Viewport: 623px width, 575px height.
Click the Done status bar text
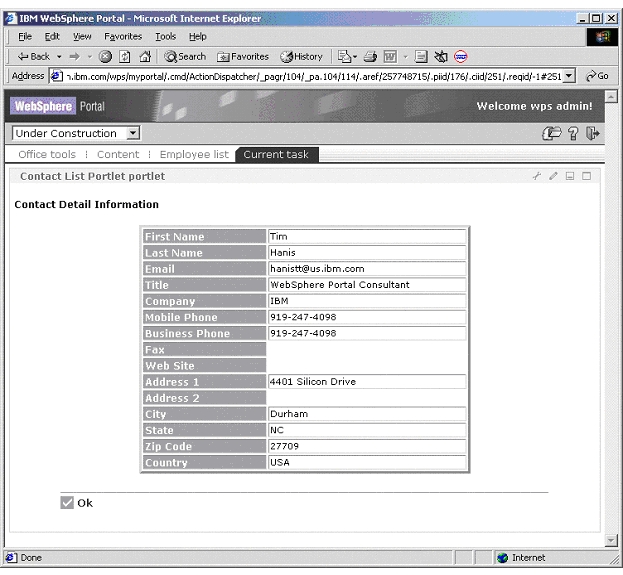tap(31, 558)
